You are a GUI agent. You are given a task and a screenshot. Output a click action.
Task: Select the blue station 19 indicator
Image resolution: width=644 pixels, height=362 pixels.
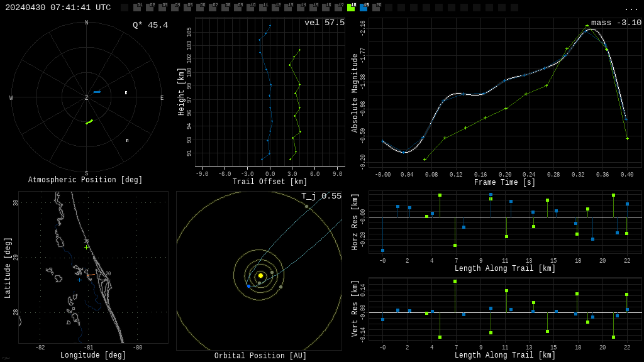(364, 7)
